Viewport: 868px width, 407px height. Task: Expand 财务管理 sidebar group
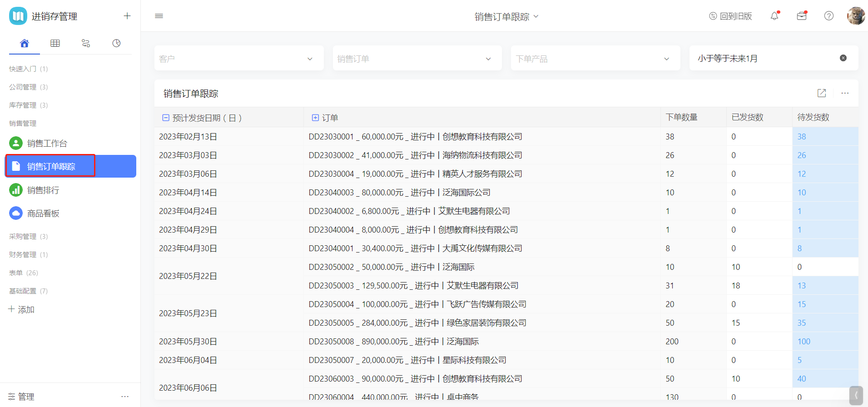point(28,254)
